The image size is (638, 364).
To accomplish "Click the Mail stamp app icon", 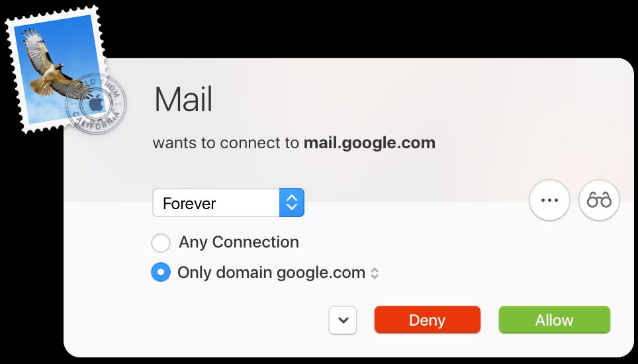I will [x=65, y=69].
